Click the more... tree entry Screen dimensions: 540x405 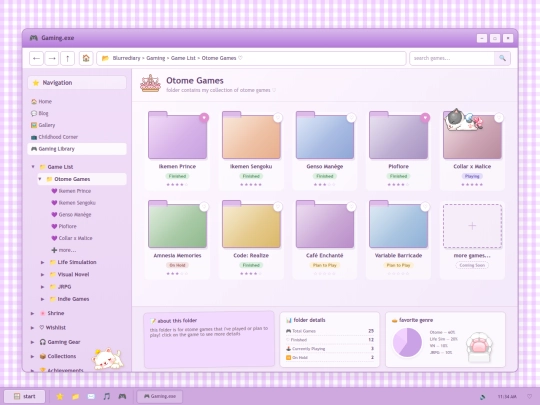[x=64, y=250]
